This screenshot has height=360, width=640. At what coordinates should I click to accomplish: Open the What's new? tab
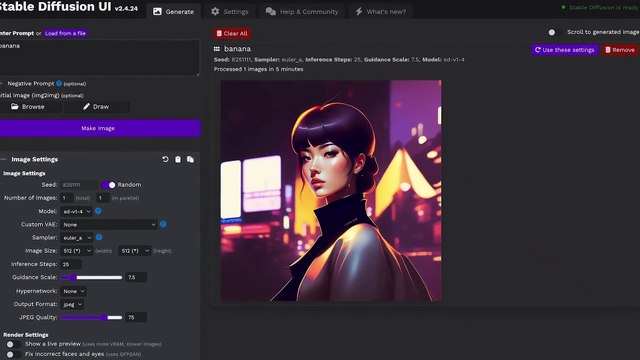point(380,11)
